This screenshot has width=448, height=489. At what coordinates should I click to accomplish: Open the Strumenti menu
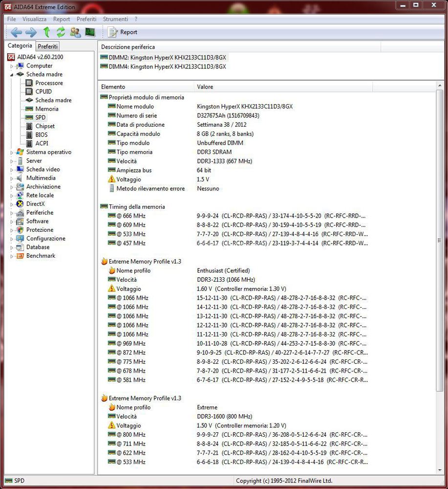115,19
